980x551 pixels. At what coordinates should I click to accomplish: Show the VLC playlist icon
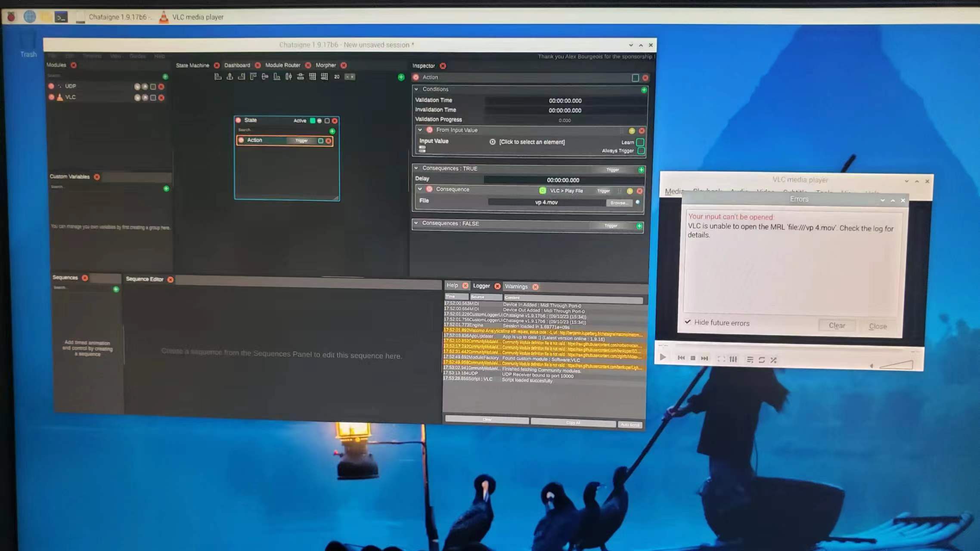coord(750,359)
